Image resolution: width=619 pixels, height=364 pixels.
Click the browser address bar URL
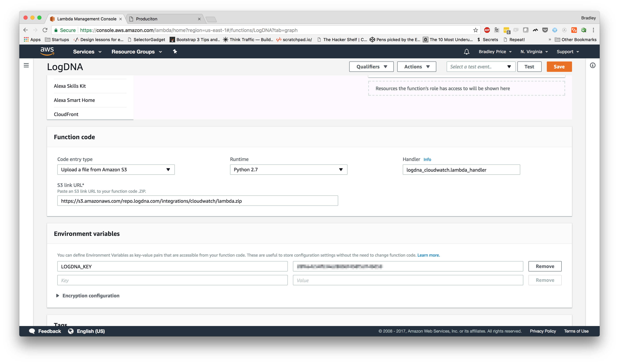(x=189, y=30)
